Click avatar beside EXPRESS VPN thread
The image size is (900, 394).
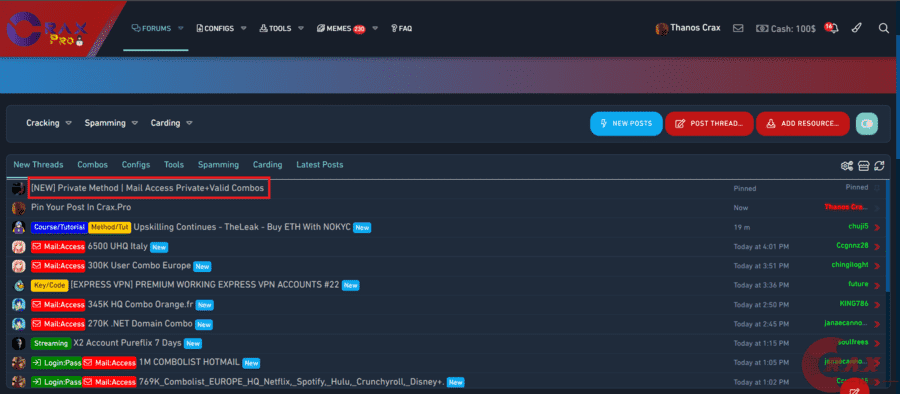click(18, 285)
